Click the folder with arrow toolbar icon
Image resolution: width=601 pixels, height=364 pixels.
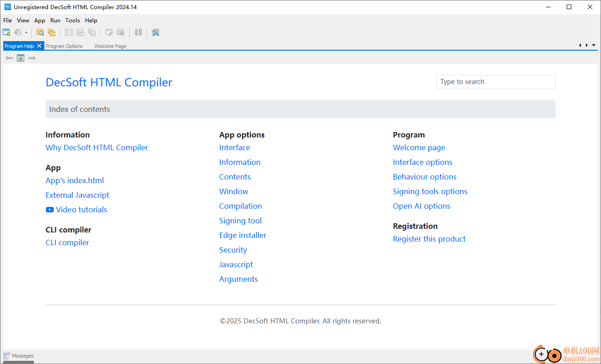click(x=121, y=32)
